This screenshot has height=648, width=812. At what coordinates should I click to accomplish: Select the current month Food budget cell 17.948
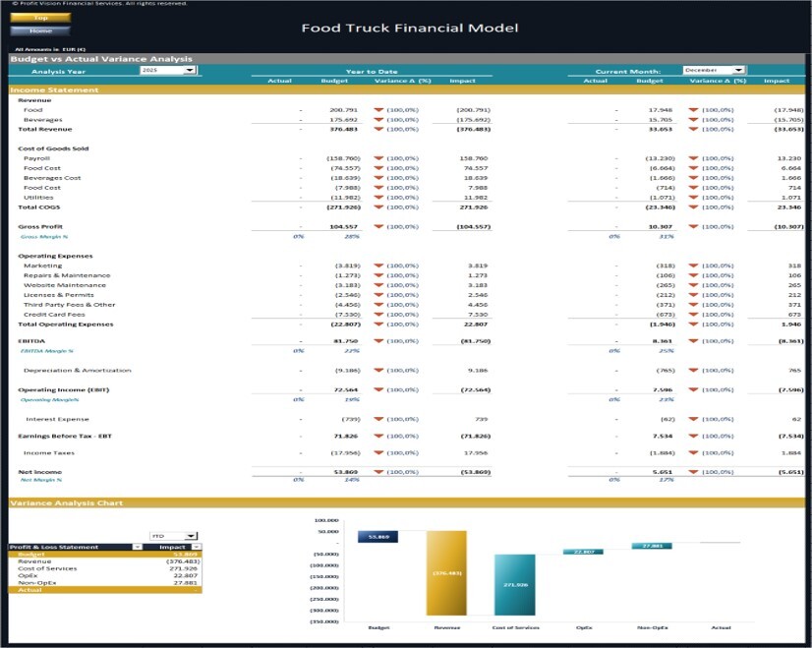coord(661,110)
